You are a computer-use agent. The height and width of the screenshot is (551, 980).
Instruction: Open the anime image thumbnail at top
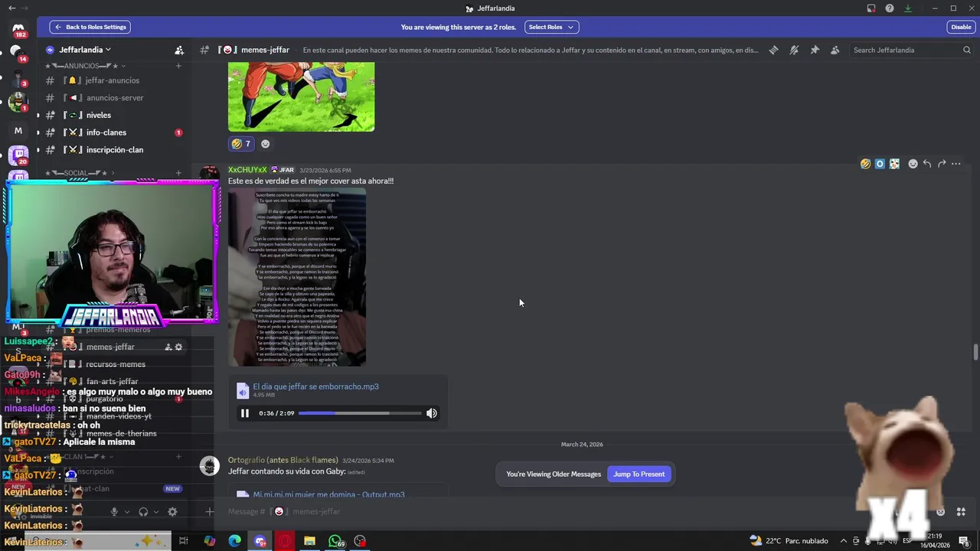tap(301, 97)
